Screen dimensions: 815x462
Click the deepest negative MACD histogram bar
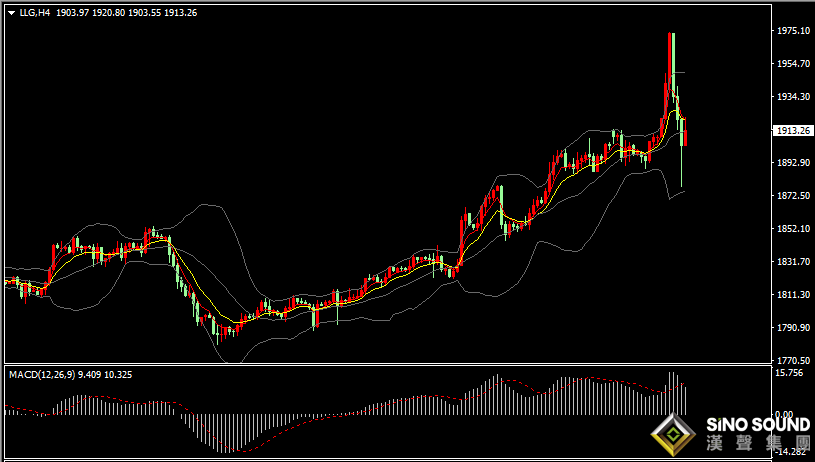coord(226,433)
